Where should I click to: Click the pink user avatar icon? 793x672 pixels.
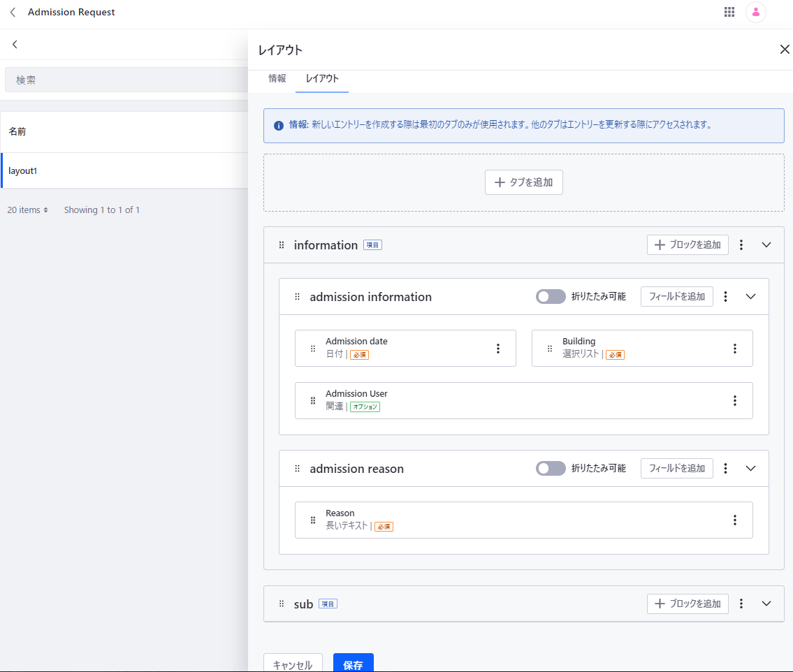click(x=755, y=12)
